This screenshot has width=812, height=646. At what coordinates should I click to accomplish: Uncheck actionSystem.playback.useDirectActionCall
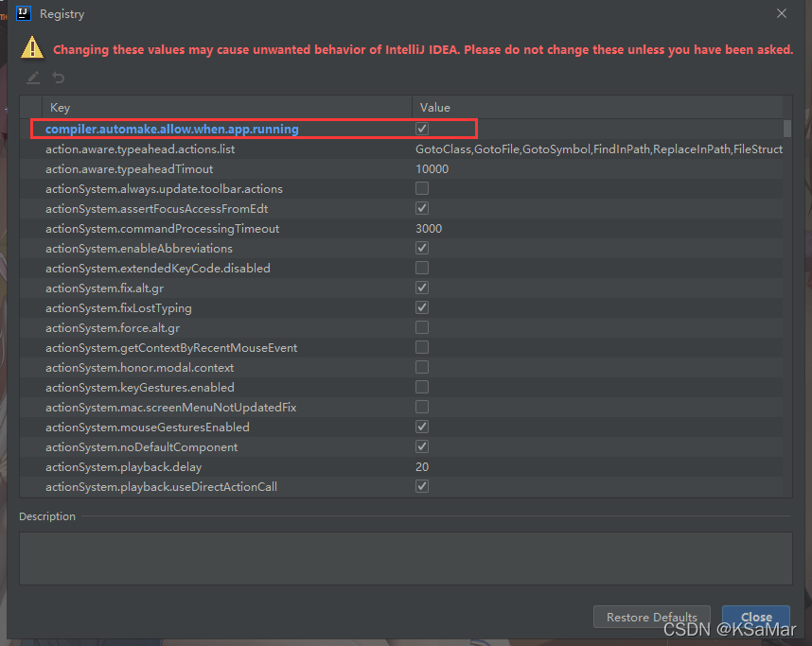point(422,486)
